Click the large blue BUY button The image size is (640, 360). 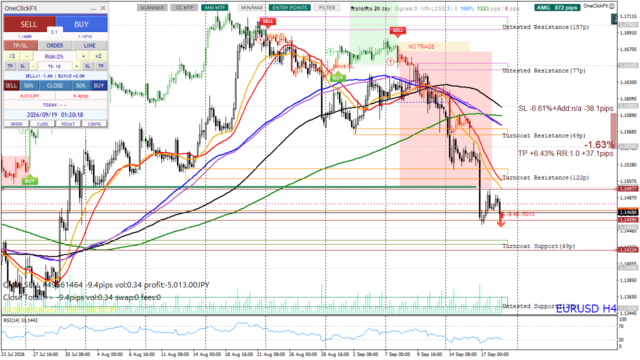point(81,24)
